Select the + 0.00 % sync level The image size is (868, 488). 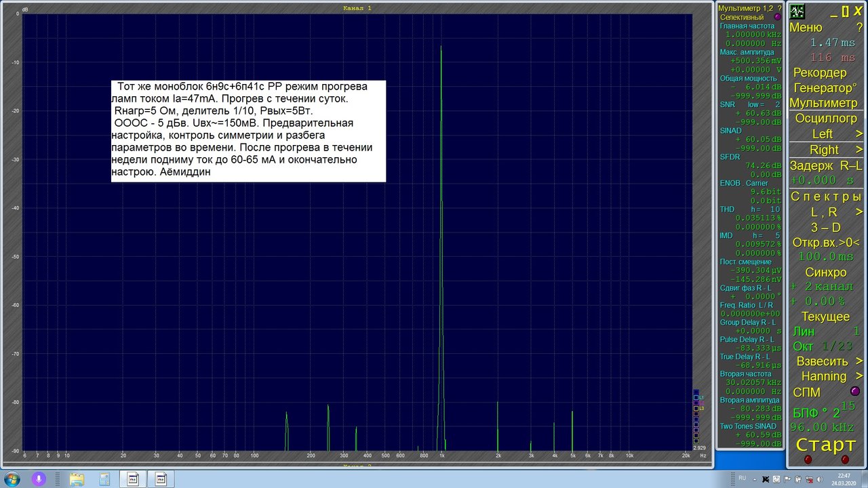[817, 301]
